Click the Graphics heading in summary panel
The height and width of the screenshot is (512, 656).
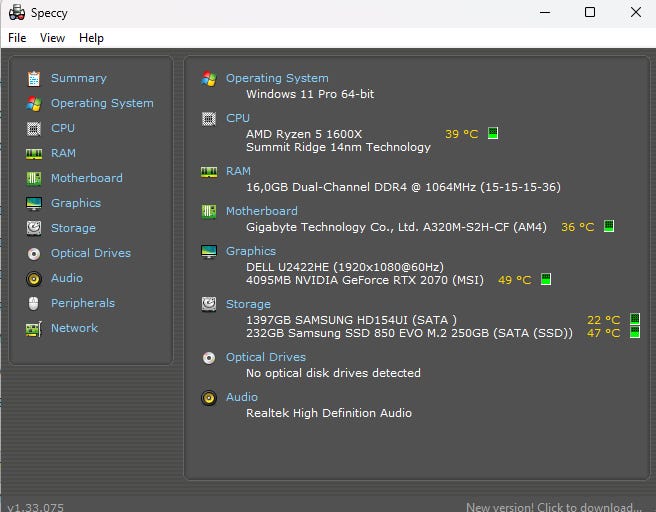click(x=251, y=251)
